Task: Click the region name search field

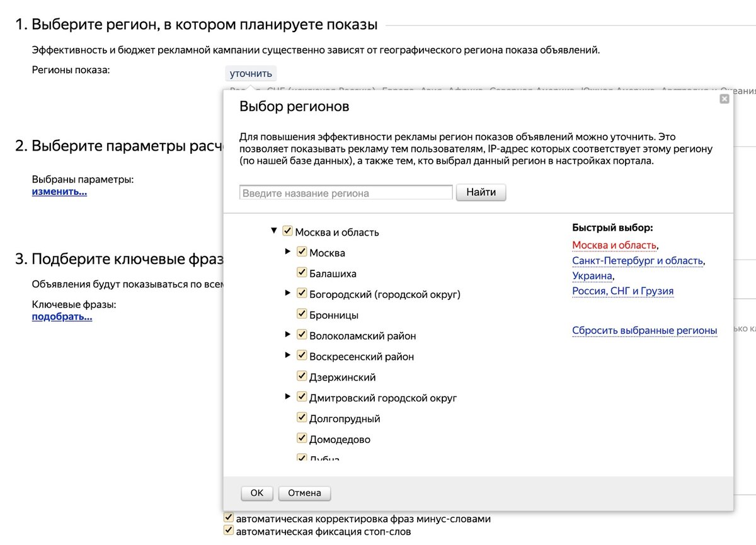Action: coord(346,193)
